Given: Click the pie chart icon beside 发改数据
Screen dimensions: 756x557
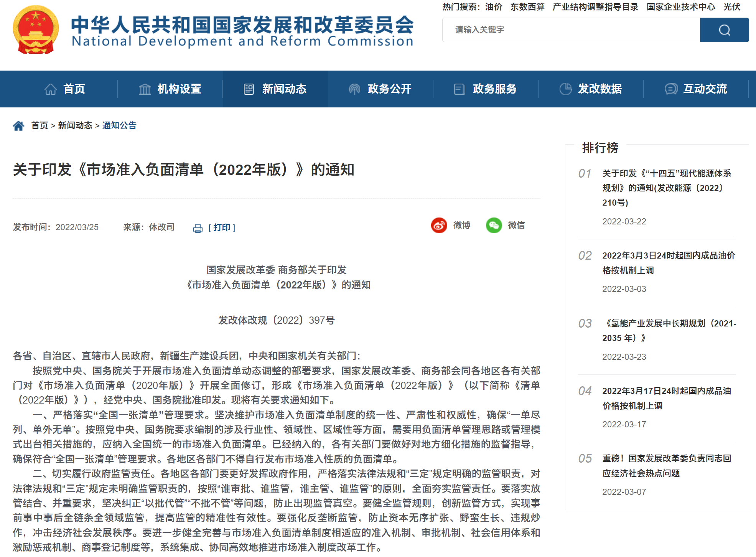Looking at the screenshot, I should click(x=565, y=89).
